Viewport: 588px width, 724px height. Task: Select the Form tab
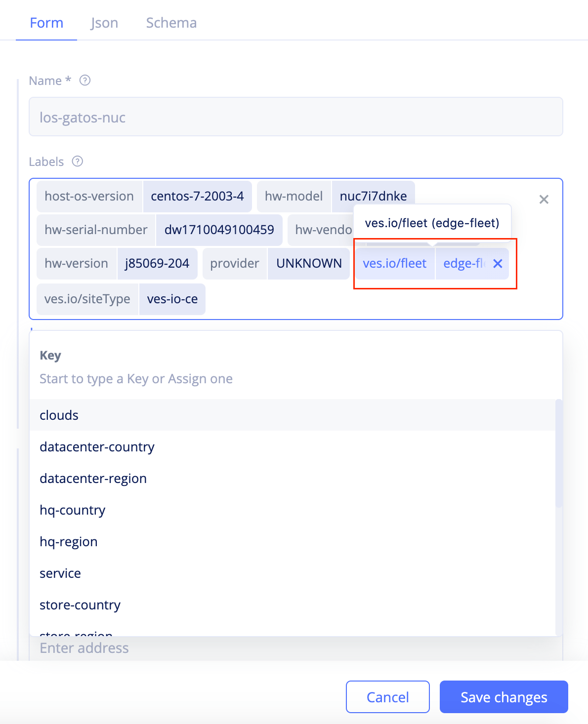[46, 23]
